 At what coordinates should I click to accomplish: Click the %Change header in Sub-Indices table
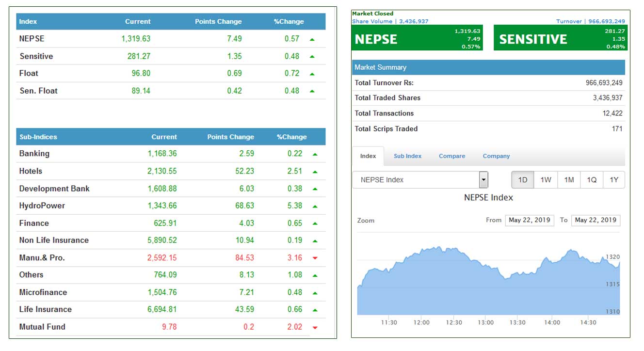point(292,137)
